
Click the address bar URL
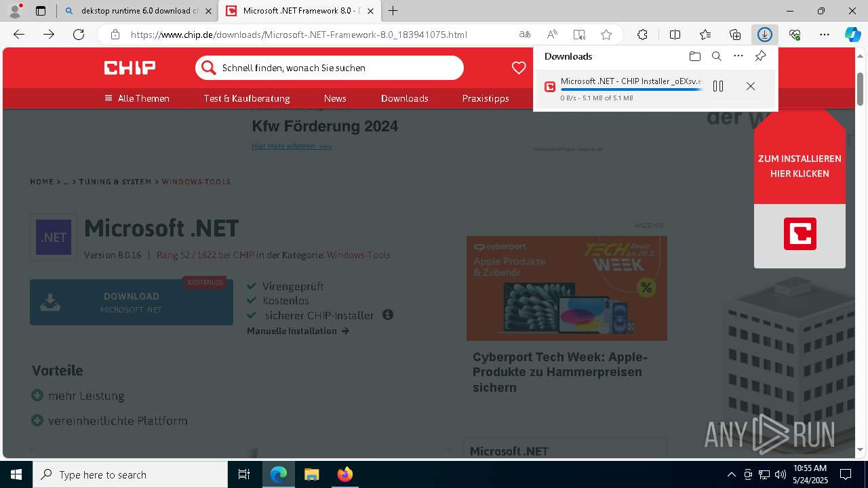tap(299, 35)
